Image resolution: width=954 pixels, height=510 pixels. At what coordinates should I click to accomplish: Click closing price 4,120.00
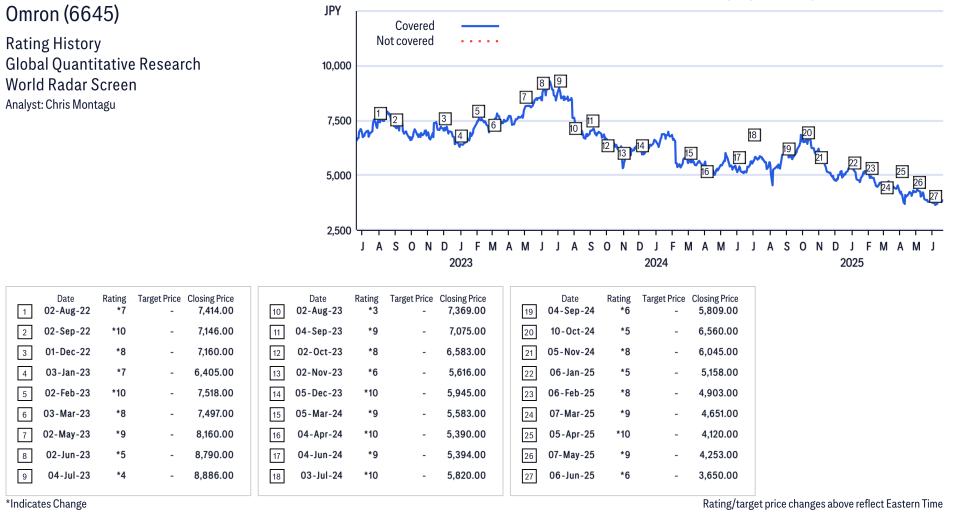coord(720,435)
